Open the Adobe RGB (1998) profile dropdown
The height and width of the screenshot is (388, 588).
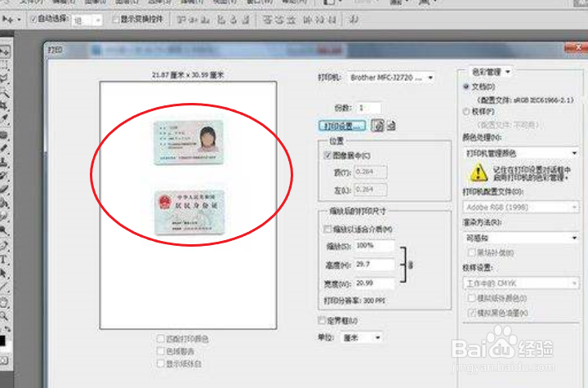pos(521,207)
